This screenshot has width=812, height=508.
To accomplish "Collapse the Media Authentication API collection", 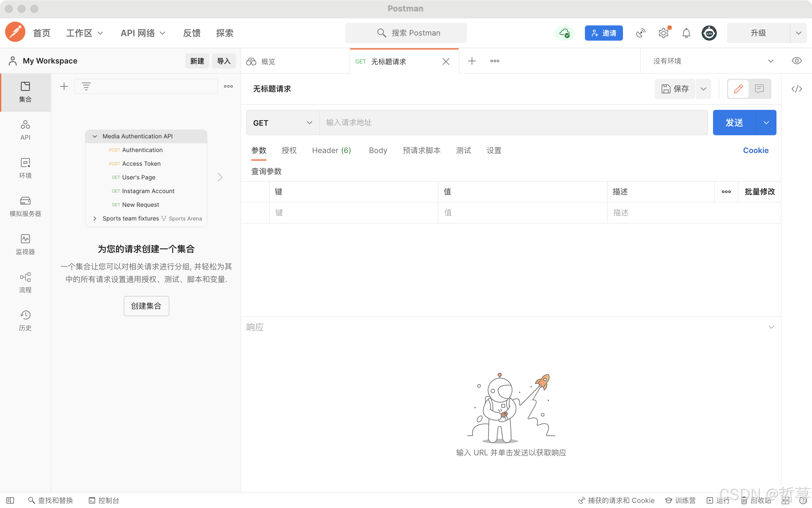I will tap(95, 136).
